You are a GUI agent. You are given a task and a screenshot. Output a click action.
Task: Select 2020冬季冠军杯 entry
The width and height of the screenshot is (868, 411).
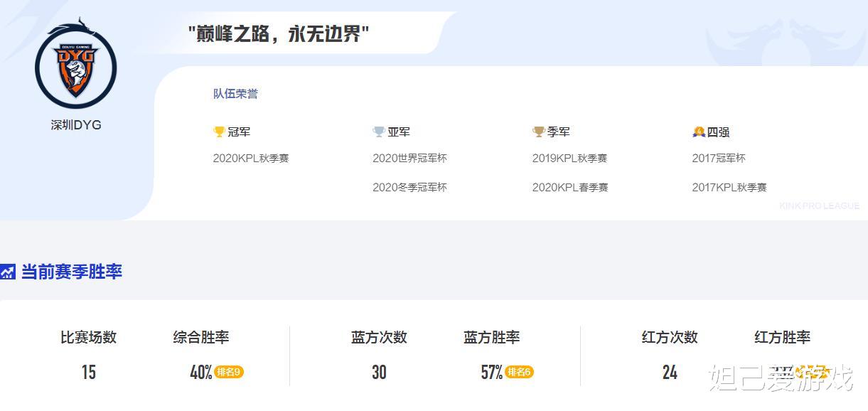coord(410,188)
